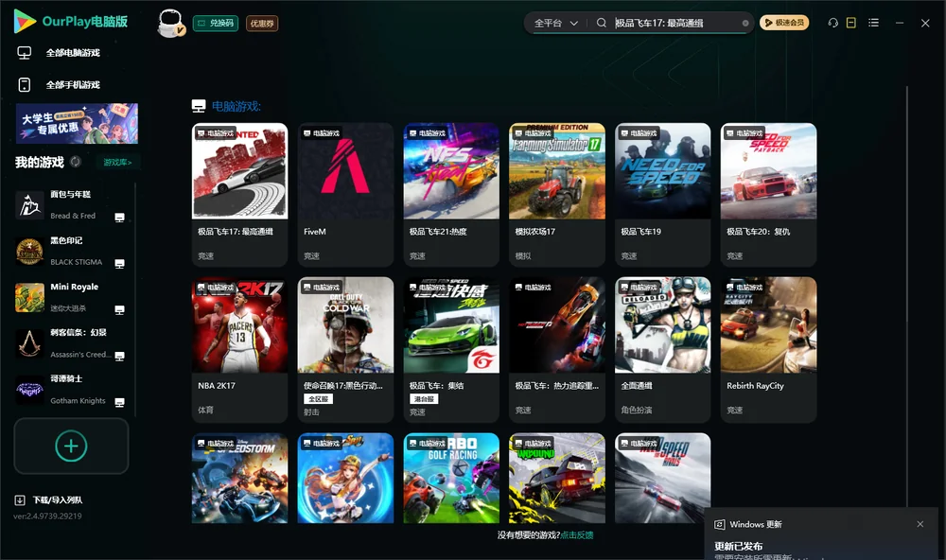946x560 pixels.
Task: Select 全部手机游戏 in sidebar
Action: (x=73, y=84)
